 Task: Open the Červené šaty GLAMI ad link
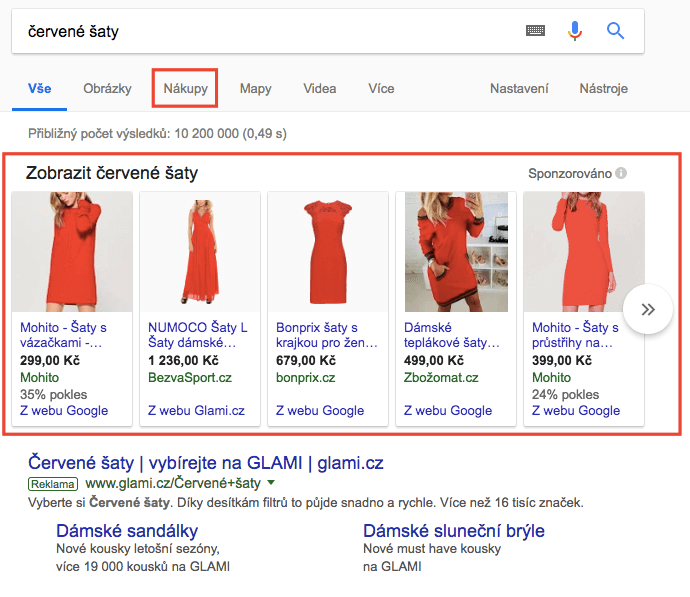coord(205,463)
